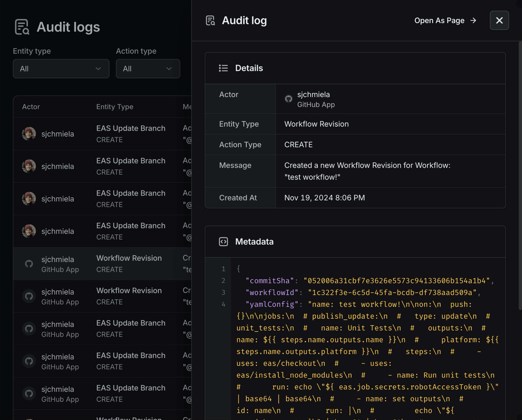
Task: Click the Details section list icon
Action: coord(223,68)
